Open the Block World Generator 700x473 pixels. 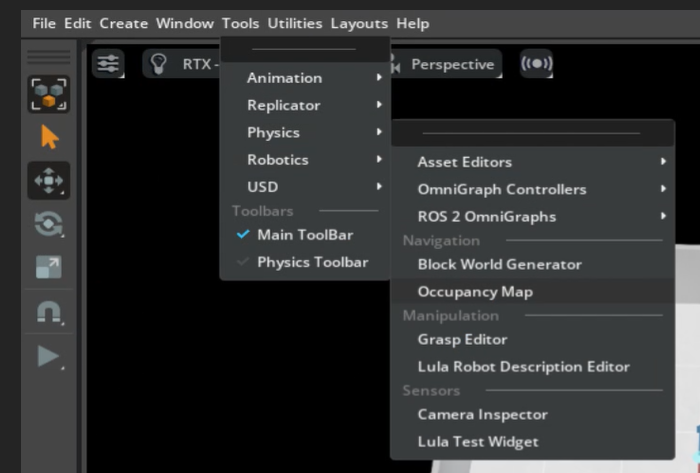(x=533, y=264)
